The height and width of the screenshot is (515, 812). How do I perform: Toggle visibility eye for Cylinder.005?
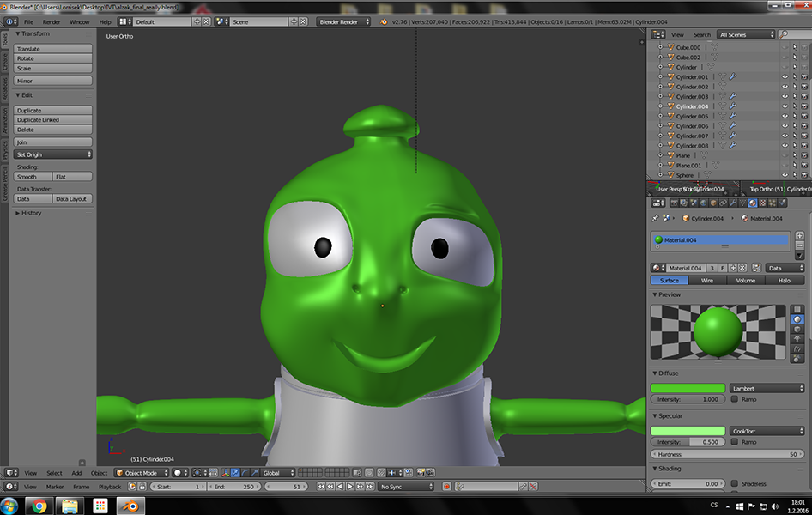click(x=785, y=116)
